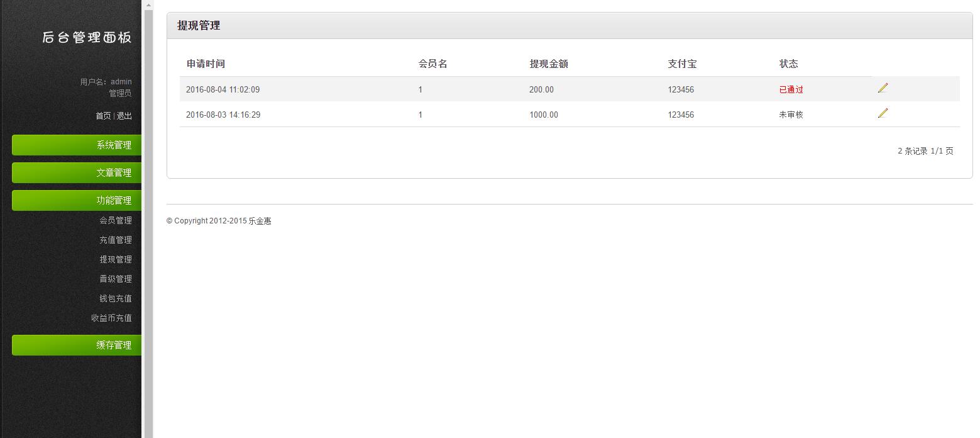Click the 未审核 status text
Screen dimensions: 980x438
click(x=791, y=115)
